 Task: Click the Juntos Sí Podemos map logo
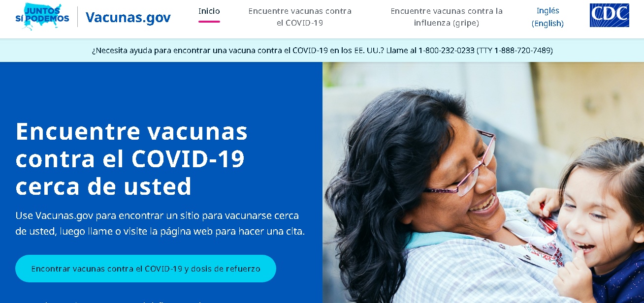point(43,17)
